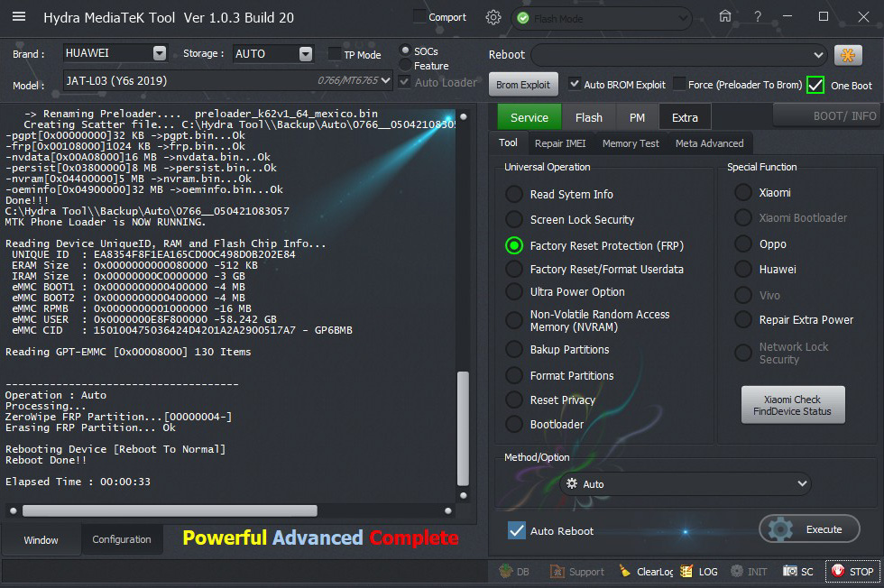This screenshot has width=884, height=588.
Task: Open the Flash Mode dropdown
Action: (x=602, y=19)
